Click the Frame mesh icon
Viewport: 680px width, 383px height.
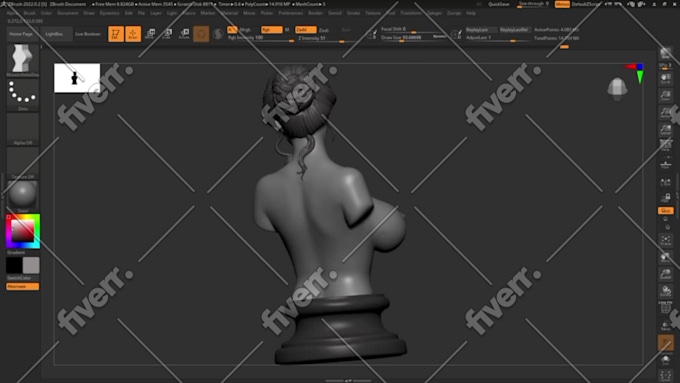(x=665, y=241)
